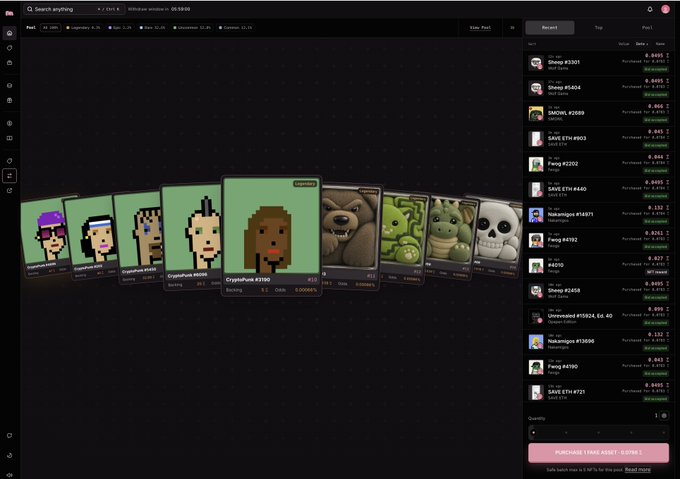The width and height of the screenshot is (680, 479).
Task: Click the export arrow icon below swap arrows
Action: (x=10, y=191)
